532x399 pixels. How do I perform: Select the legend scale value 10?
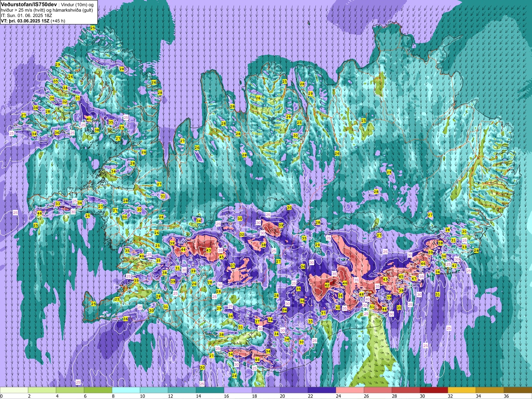[x=142, y=396]
